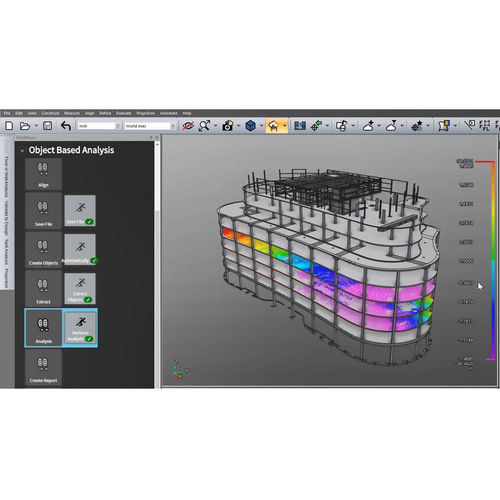Click the cloud with plus sign icon
The image size is (500, 500).
coord(368,126)
